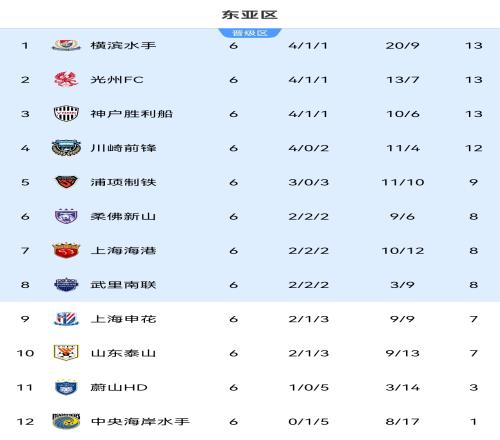The height and width of the screenshot is (440, 500).
Task: Open the 武里南联 blue crest icon
Action: coord(66,285)
